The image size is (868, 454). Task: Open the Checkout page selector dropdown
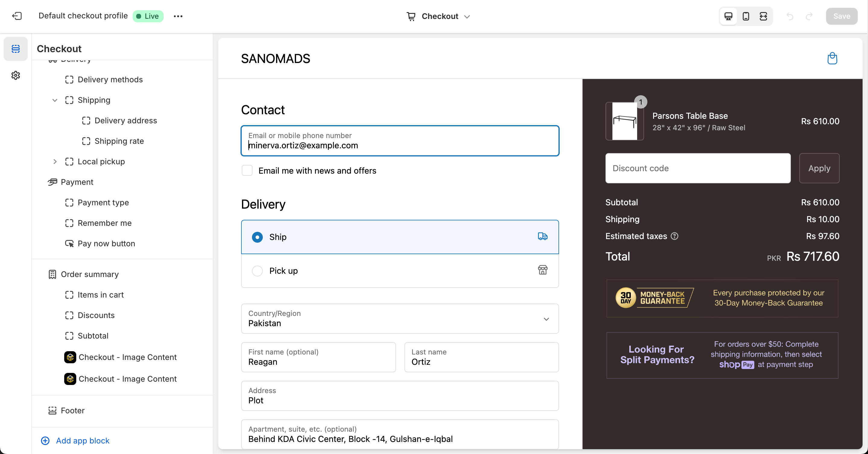pos(438,16)
